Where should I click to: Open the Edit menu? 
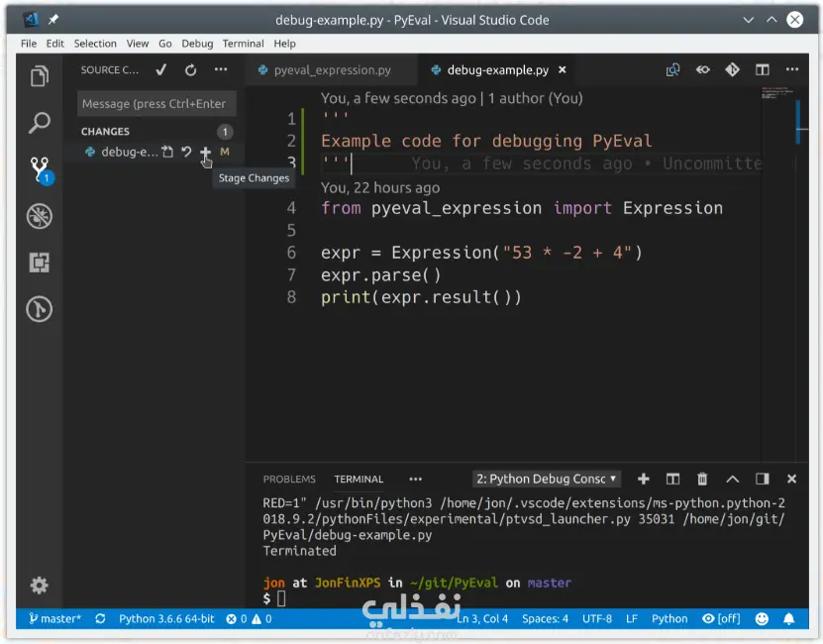point(55,44)
